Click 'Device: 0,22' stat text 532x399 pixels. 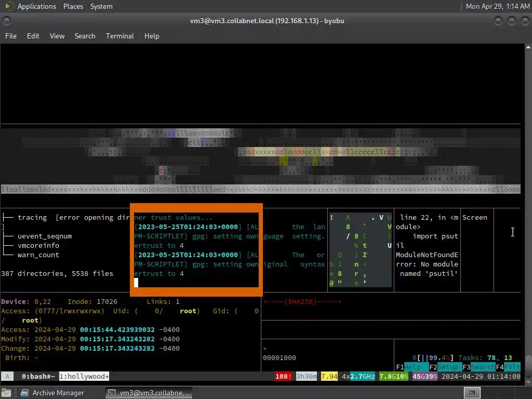pyautogui.click(x=26, y=302)
